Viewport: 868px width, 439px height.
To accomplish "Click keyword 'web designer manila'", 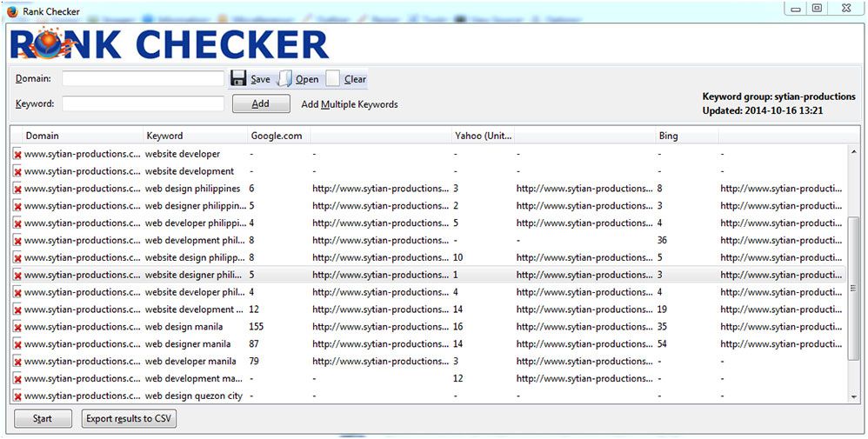I will click(188, 343).
